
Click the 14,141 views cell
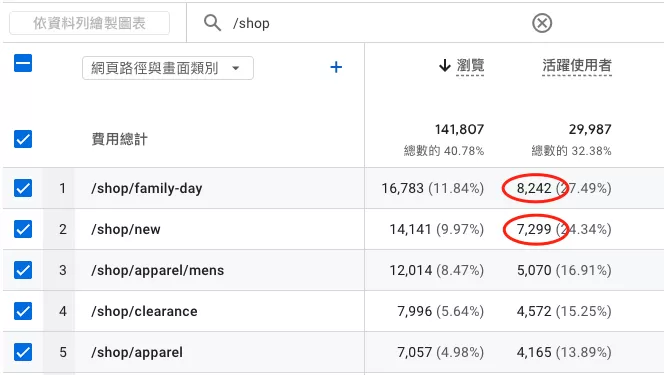437,229
